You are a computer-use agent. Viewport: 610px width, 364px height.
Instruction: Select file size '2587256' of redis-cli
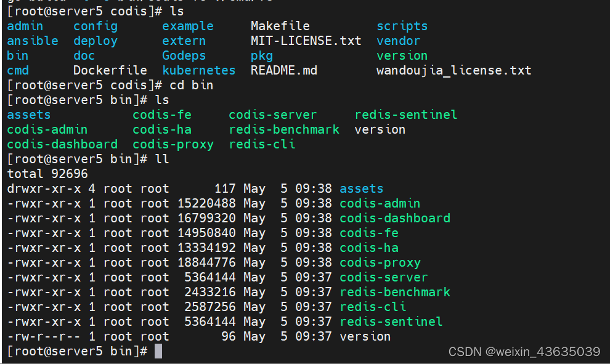click(210, 307)
